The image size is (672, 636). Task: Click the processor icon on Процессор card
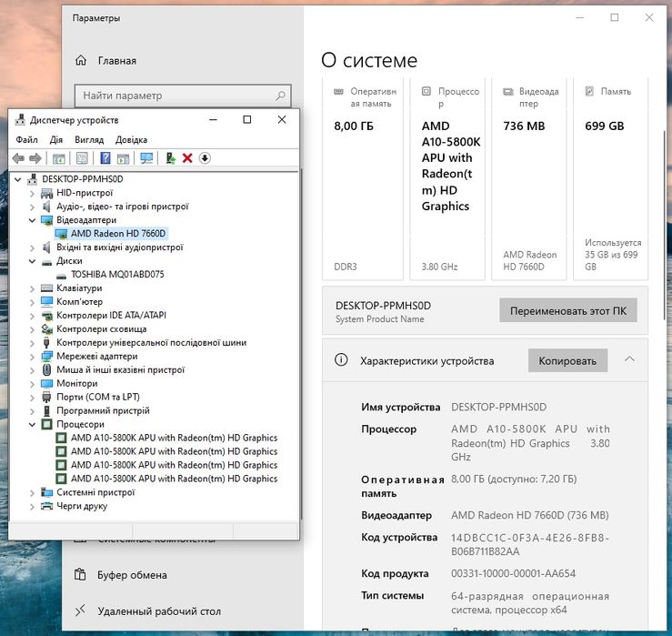coord(426,91)
